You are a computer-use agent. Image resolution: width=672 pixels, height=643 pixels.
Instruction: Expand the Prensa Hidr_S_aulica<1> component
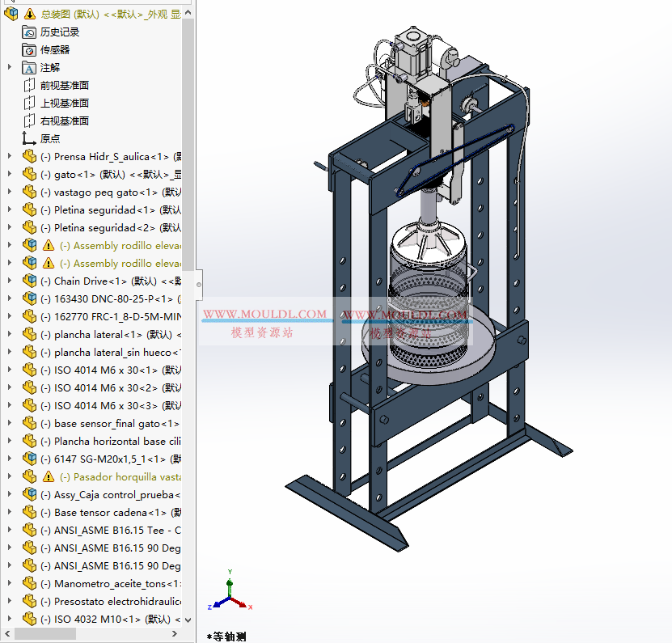pyautogui.click(x=8, y=156)
